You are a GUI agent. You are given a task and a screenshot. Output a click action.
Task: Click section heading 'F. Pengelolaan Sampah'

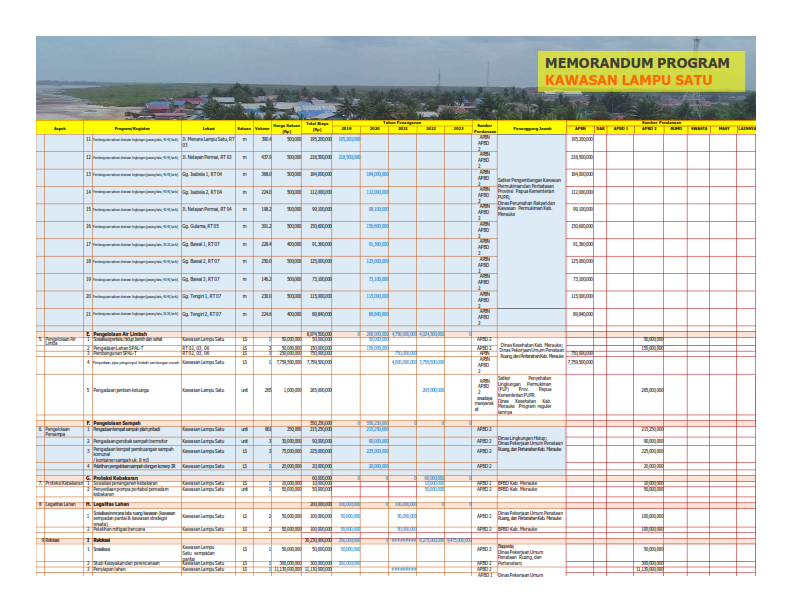point(114,423)
